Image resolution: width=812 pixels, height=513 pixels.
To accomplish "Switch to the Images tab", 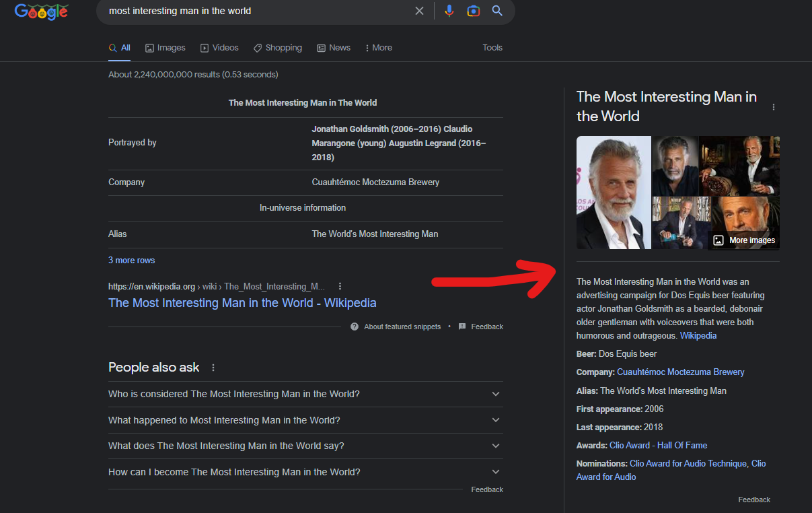I will (165, 48).
